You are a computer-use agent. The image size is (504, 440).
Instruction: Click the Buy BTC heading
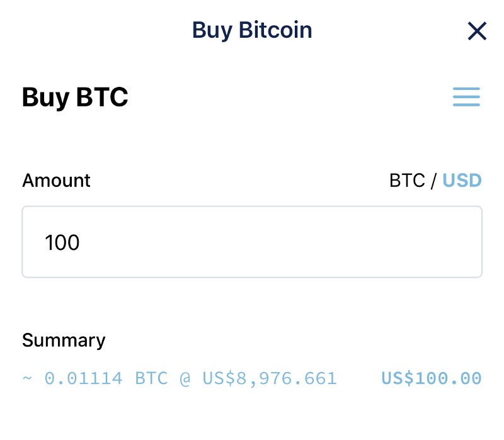(x=75, y=98)
